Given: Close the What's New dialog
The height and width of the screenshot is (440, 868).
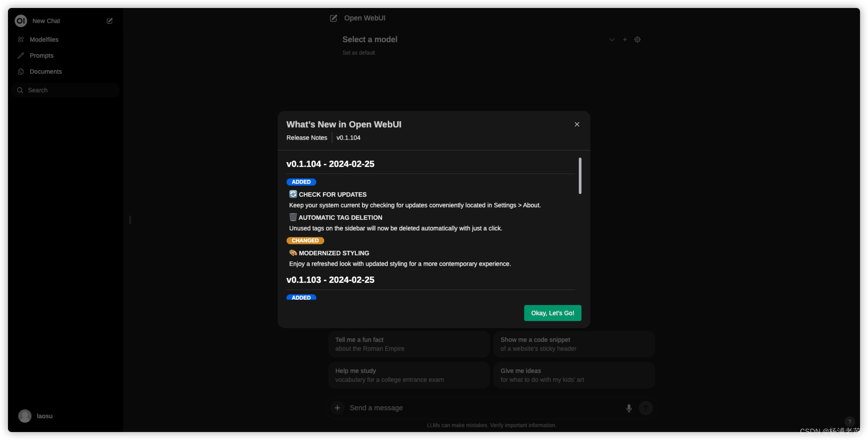Looking at the screenshot, I should [x=577, y=124].
